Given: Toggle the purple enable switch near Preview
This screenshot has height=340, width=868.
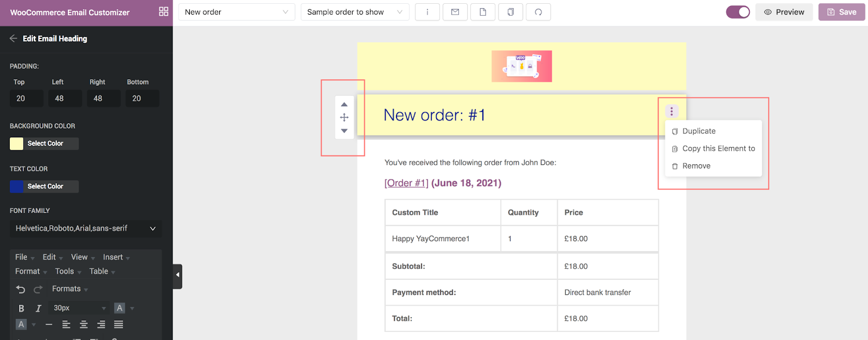Looking at the screenshot, I should click(x=738, y=12).
